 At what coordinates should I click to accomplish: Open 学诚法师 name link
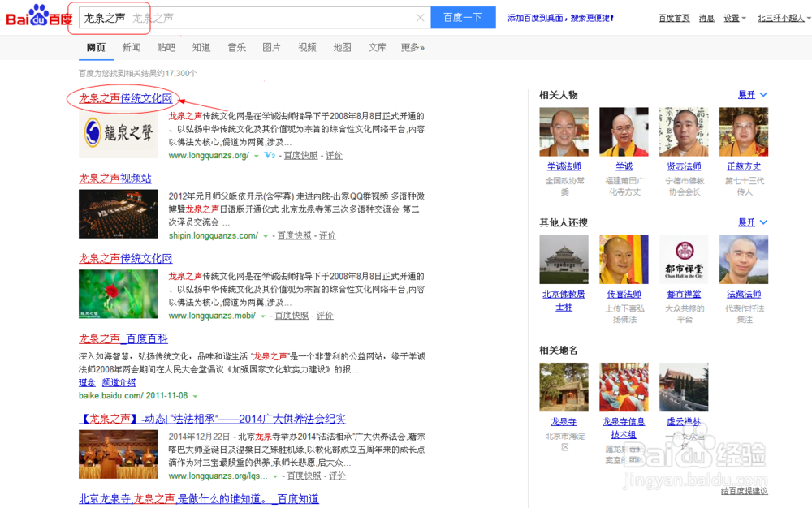tap(564, 166)
